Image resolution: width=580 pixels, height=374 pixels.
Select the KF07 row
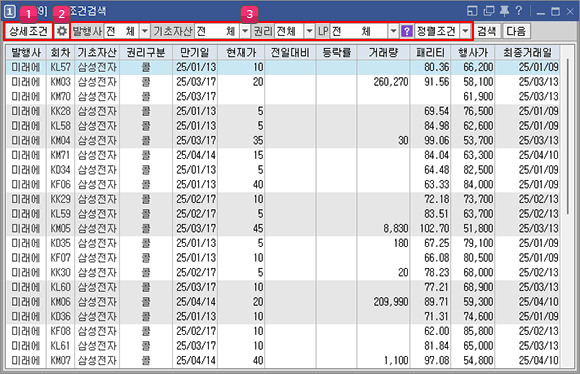click(283, 258)
